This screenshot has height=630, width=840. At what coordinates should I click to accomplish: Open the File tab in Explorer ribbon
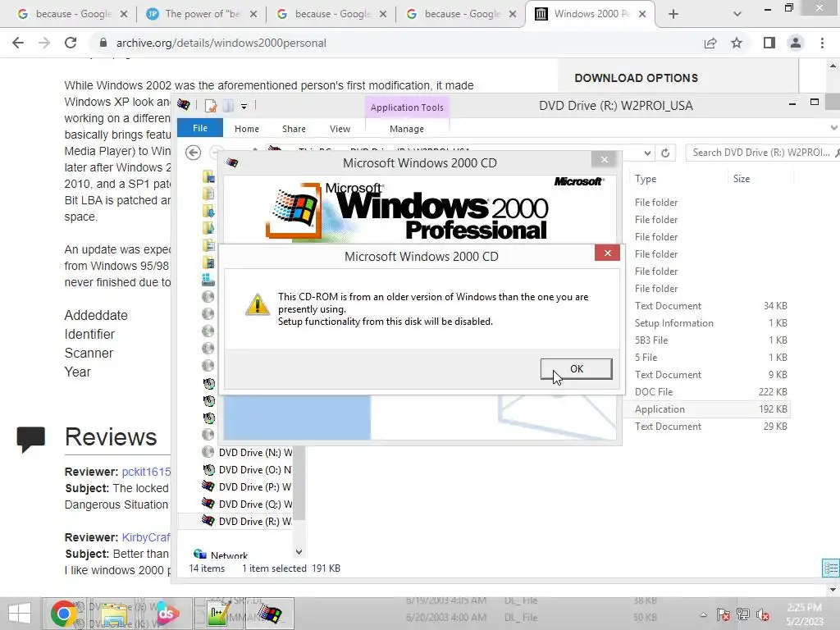pos(200,128)
